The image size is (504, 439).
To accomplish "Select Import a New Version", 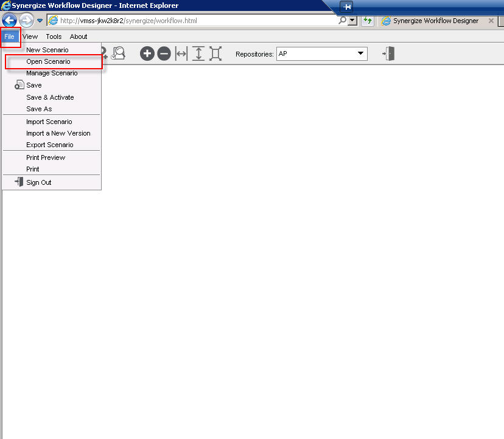I will click(51, 133).
